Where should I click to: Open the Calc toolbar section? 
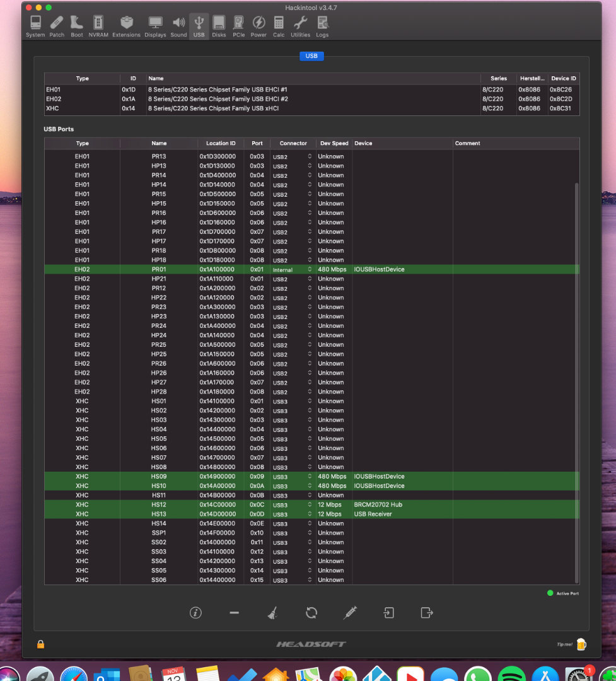tap(279, 26)
